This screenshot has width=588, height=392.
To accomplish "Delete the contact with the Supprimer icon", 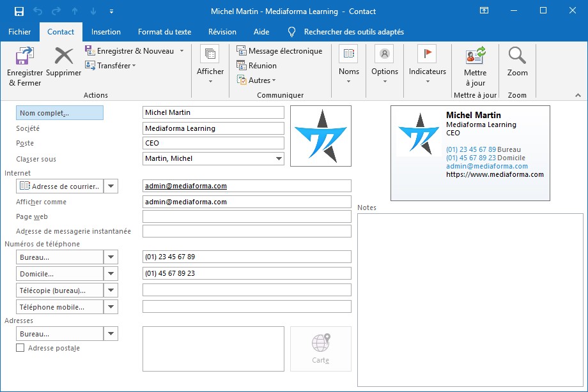I will [x=63, y=57].
